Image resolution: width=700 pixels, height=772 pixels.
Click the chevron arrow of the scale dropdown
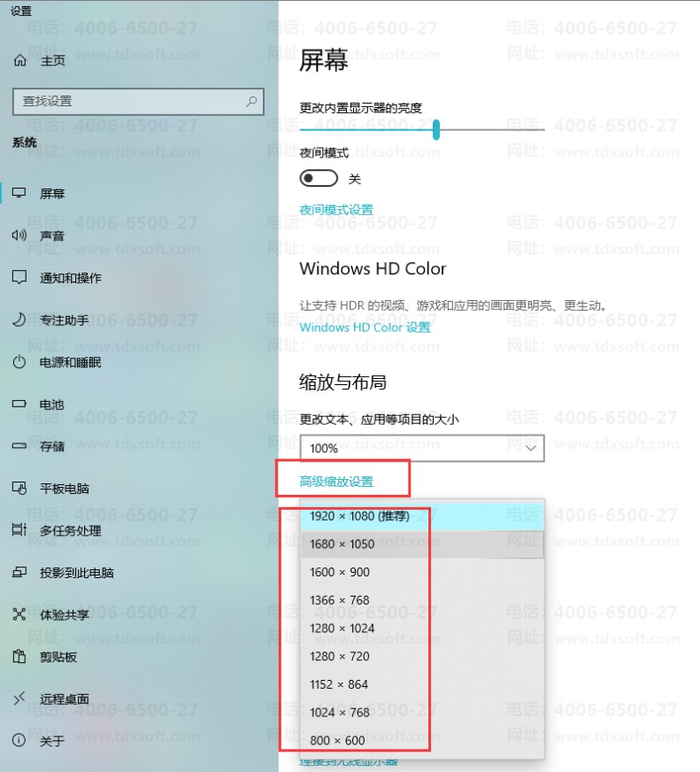point(531,448)
